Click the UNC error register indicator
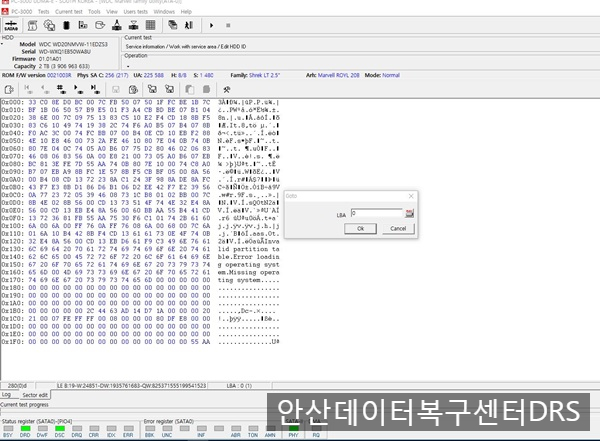 point(167,431)
